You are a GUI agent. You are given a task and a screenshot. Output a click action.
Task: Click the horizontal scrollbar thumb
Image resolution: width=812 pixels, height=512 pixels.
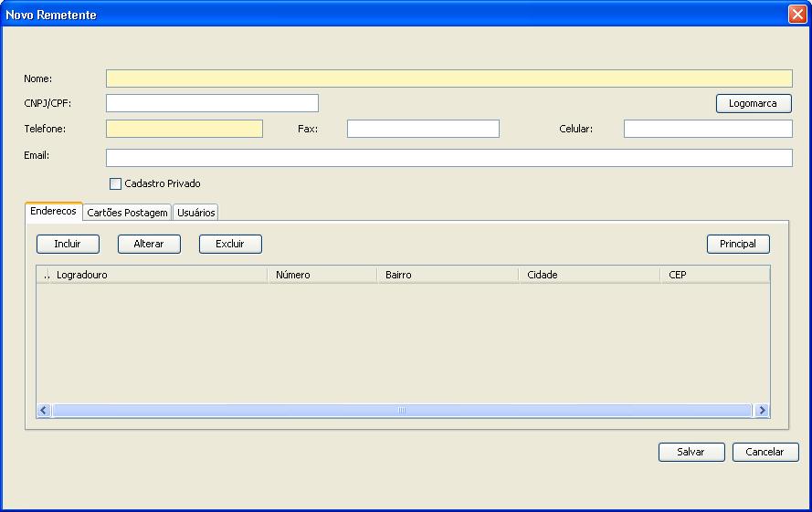(402, 411)
